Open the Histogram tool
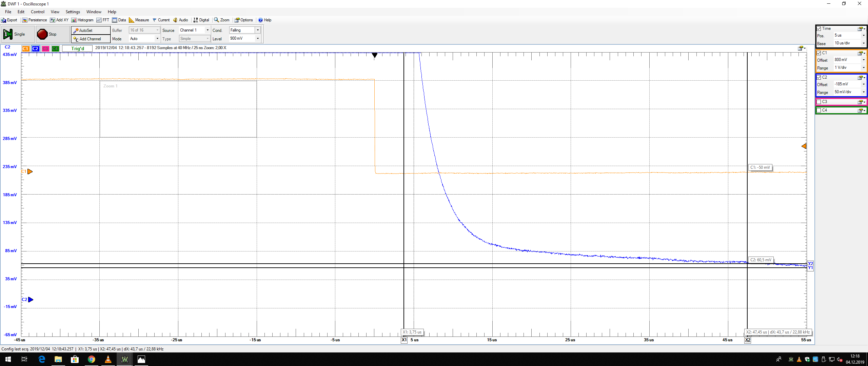The width and height of the screenshot is (868, 366). tap(82, 20)
